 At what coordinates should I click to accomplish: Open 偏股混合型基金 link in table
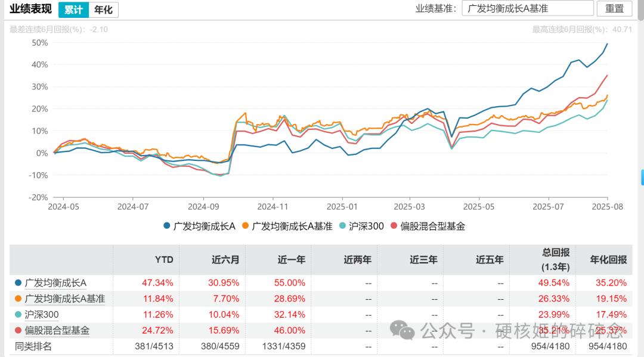tap(57, 330)
